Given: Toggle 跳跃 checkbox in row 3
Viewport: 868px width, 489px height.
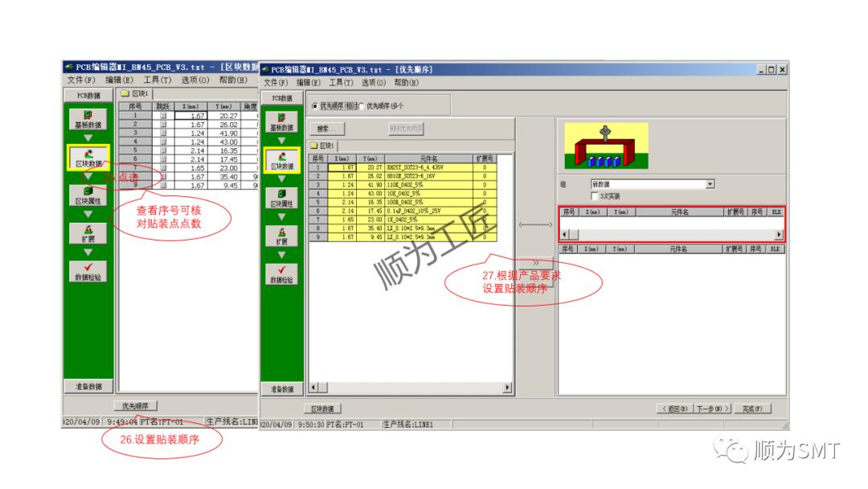Looking at the screenshot, I should (x=163, y=133).
